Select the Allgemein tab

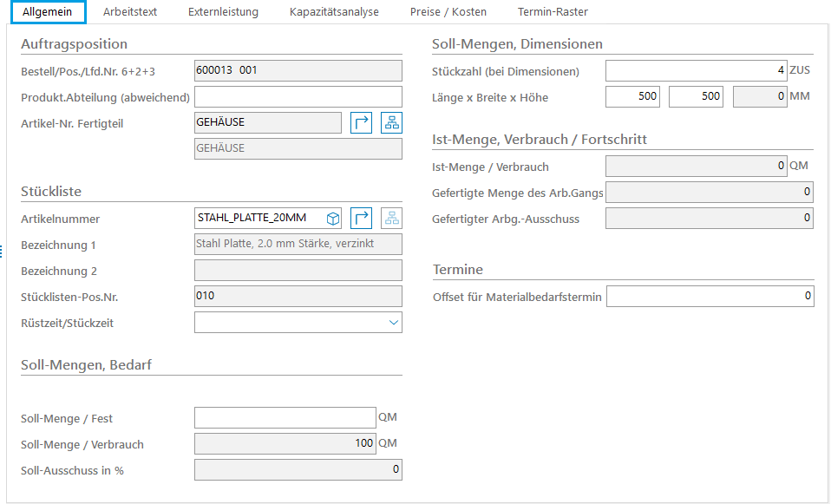[48, 12]
